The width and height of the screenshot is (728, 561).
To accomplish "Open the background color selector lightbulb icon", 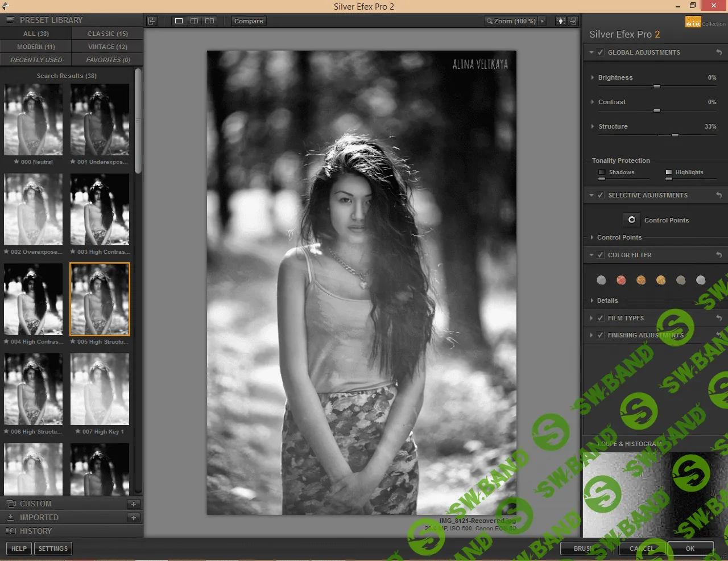I will pyautogui.click(x=560, y=20).
